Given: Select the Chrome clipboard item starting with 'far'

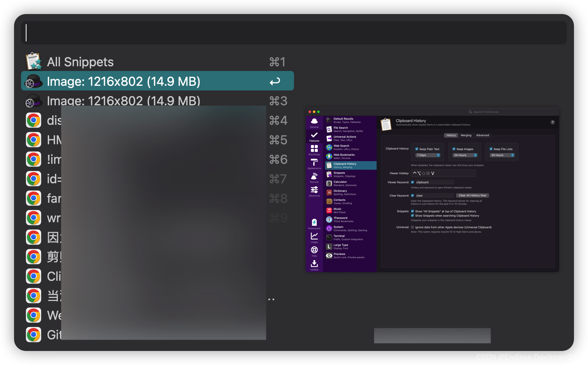Looking at the screenshot, I should coord(158,198).
